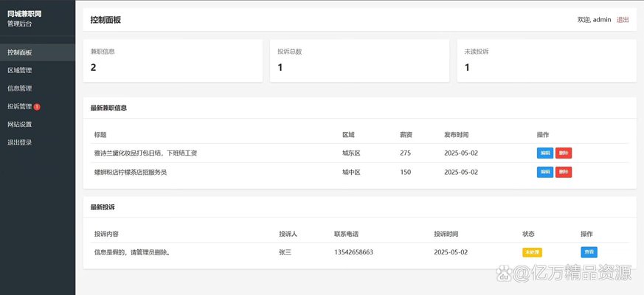This screenshot has height=295, width=644.
Task: Delete the 螺蛳粉店柠檬茶店 job entry
Action: pos(564,172)
